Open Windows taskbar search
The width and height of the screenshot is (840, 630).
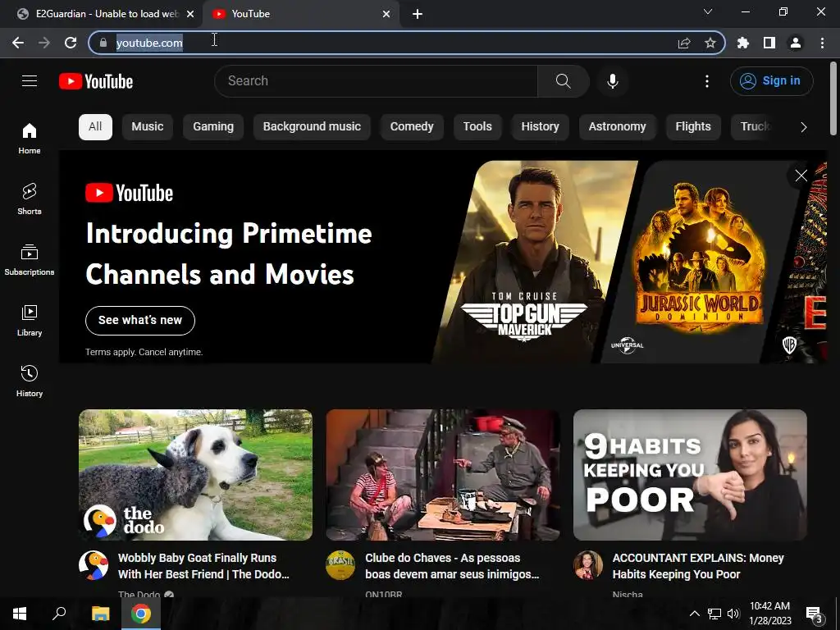point(59,614)
